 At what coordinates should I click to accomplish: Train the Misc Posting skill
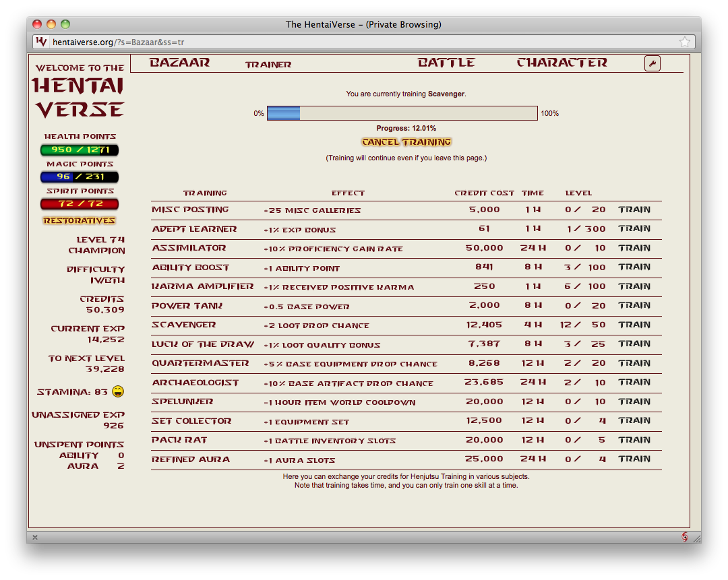(634, 210)
